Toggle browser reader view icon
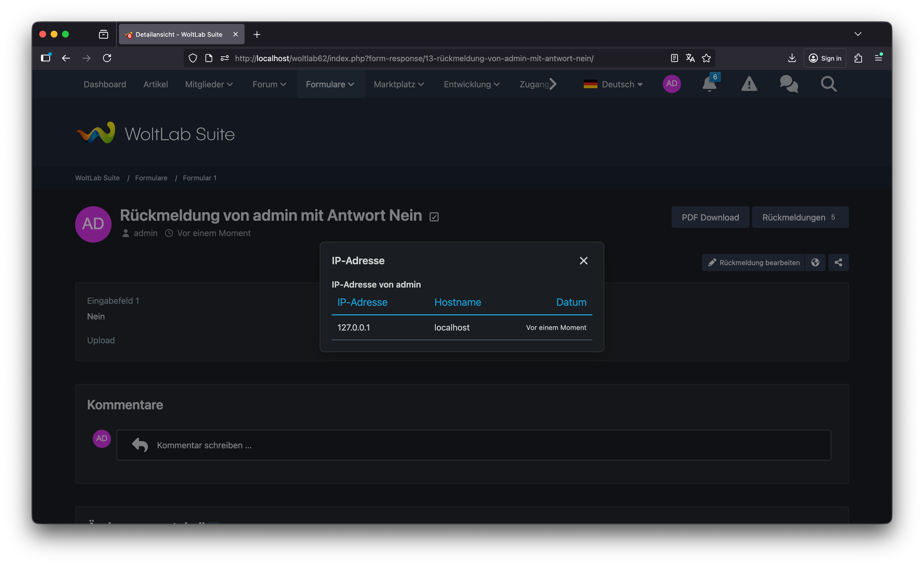Image resolution: width=924 pixels, height=566 pixels. 674,58
